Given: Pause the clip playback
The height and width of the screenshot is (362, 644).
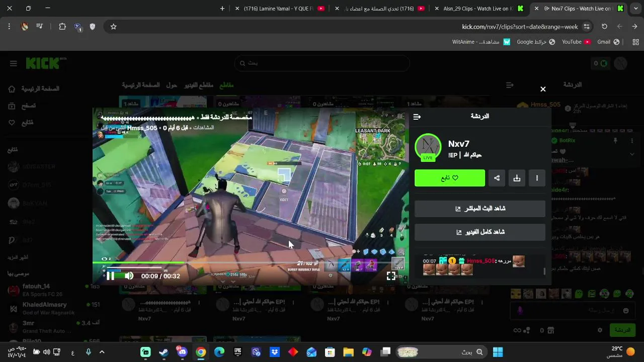Looking at the screenshot, I should point(110,276).
